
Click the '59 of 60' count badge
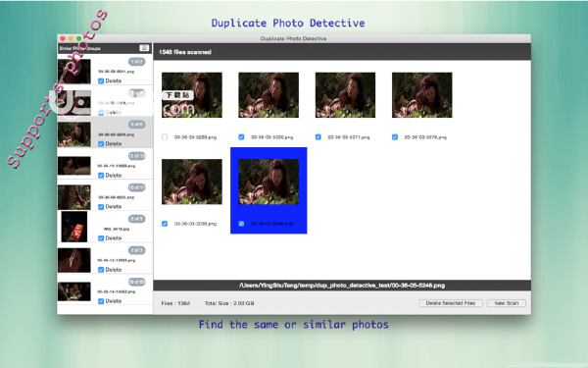(x=136, y=282)
